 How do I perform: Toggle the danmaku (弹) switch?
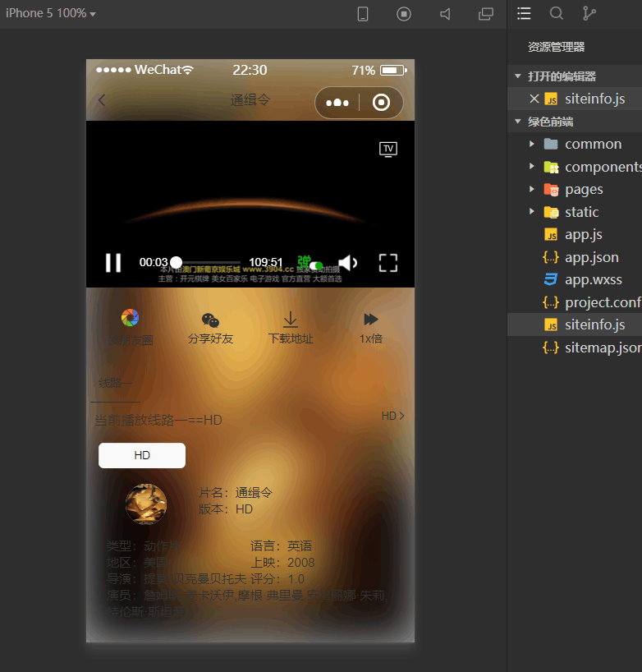click(310, 263)
